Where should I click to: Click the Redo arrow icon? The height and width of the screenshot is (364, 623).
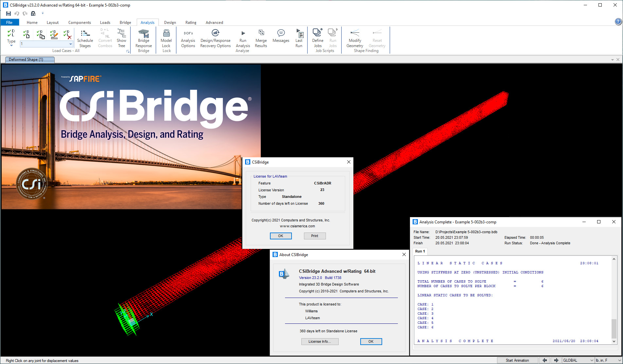(x=25, y=13)
